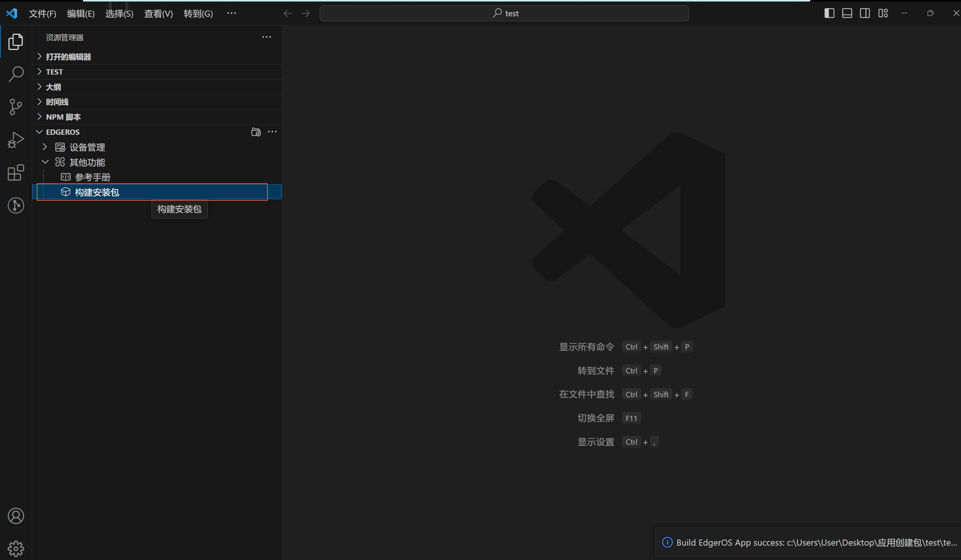
Task: Select the 构建安装包 tree item
Action: [x=157, y=192]
